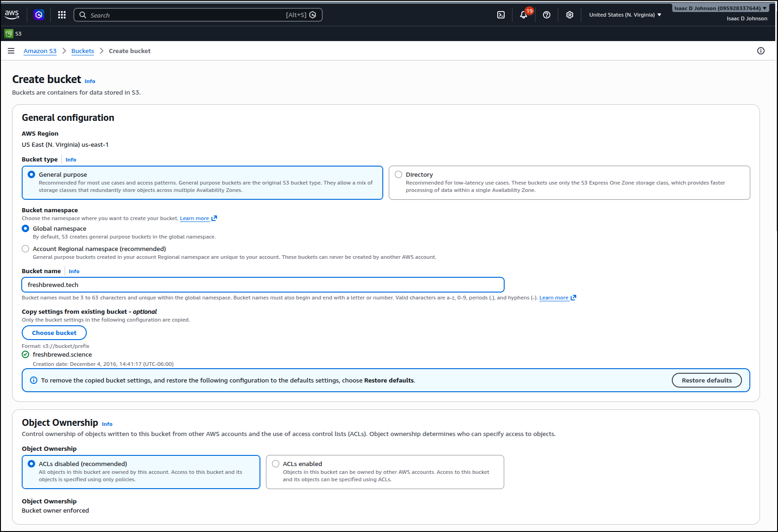Click the 'Create bucket' breadcrumb text

click(130, 51)
